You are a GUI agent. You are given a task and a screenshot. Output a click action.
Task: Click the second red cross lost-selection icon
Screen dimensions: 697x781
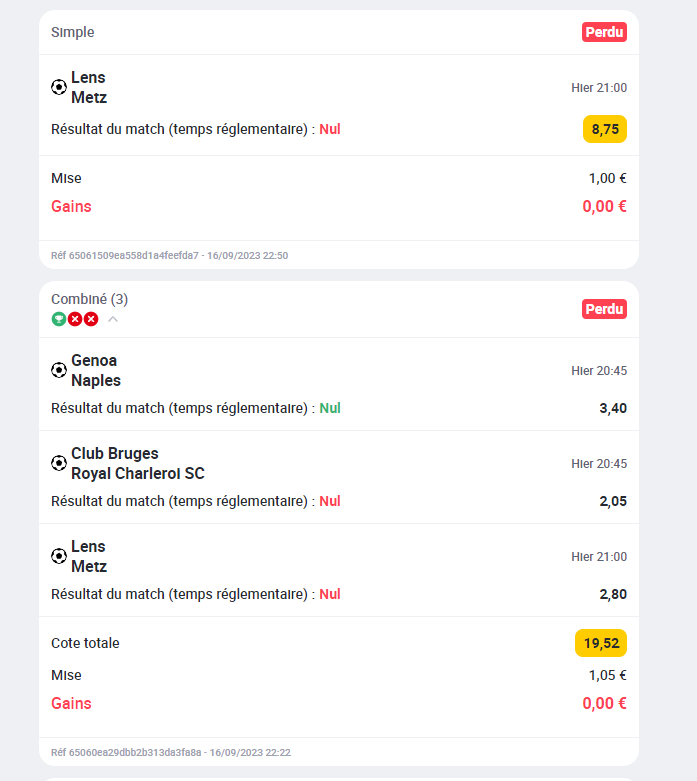coord(91,319)
